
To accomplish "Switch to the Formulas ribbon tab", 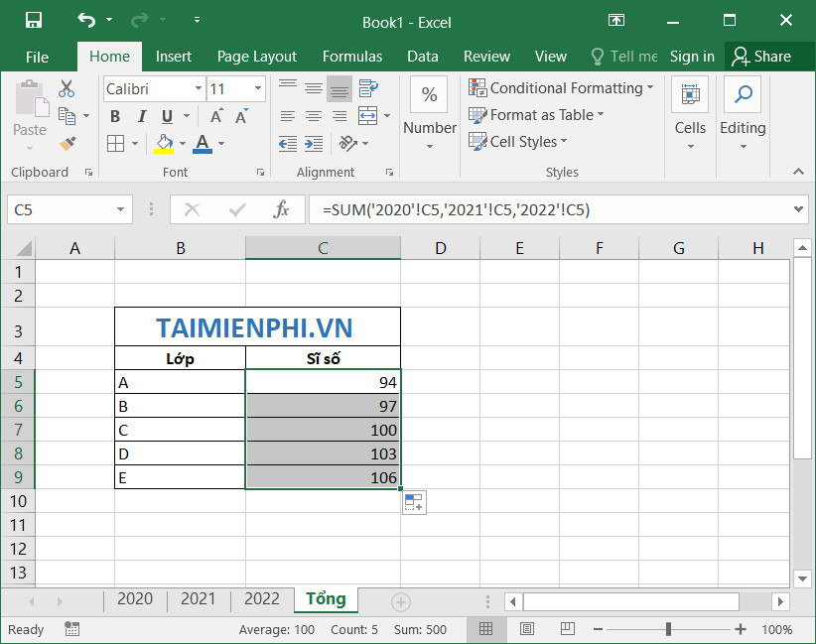I will (352, 57).
